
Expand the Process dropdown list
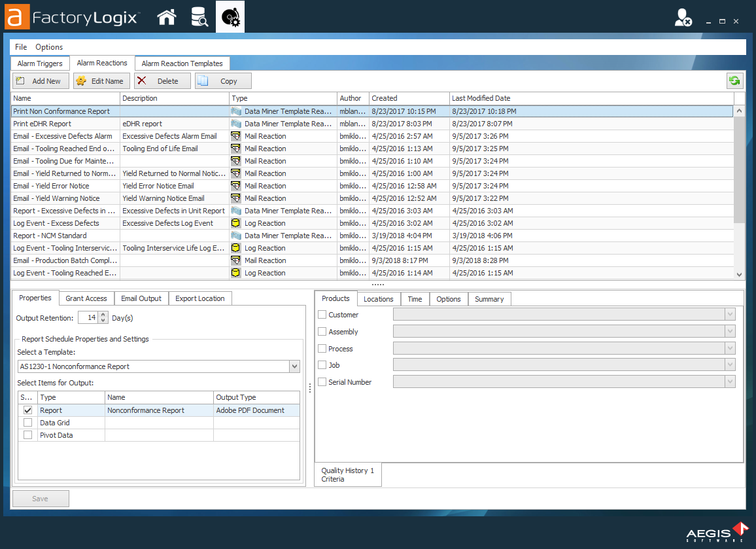(730, 349)
